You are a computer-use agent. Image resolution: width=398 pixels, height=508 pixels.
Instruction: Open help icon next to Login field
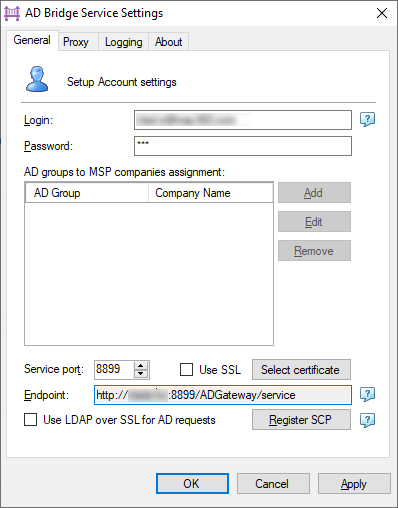(x=367, y=119)
